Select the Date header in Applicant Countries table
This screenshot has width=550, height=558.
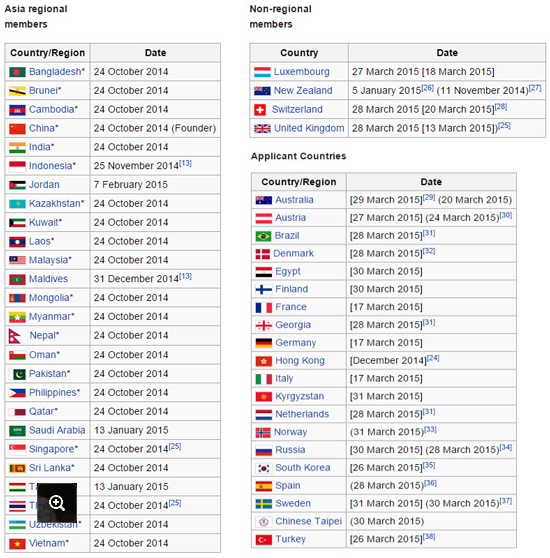tap(431, 182)
